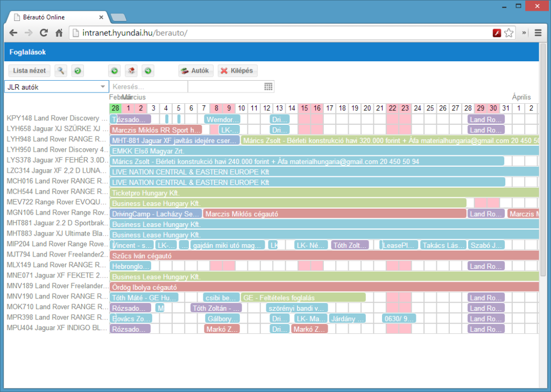The height and width of the screenshot is (392, 551).
Task: Open the browser home page icon
Action: pos(59,33)
